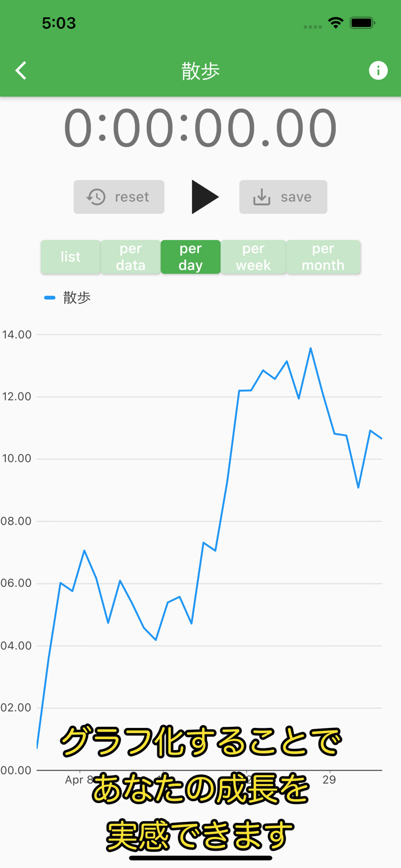
Task: Tap the 0:00:00.00 timer display
Action: pos(200,128)
